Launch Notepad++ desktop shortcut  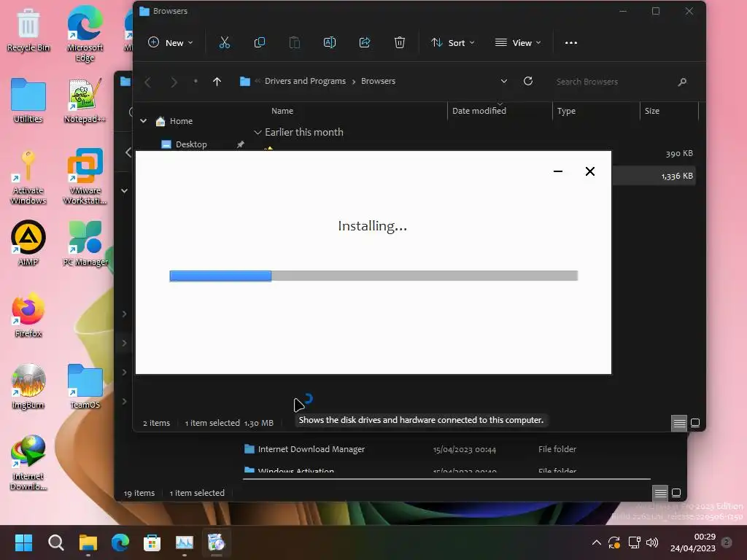coord(85,101)
